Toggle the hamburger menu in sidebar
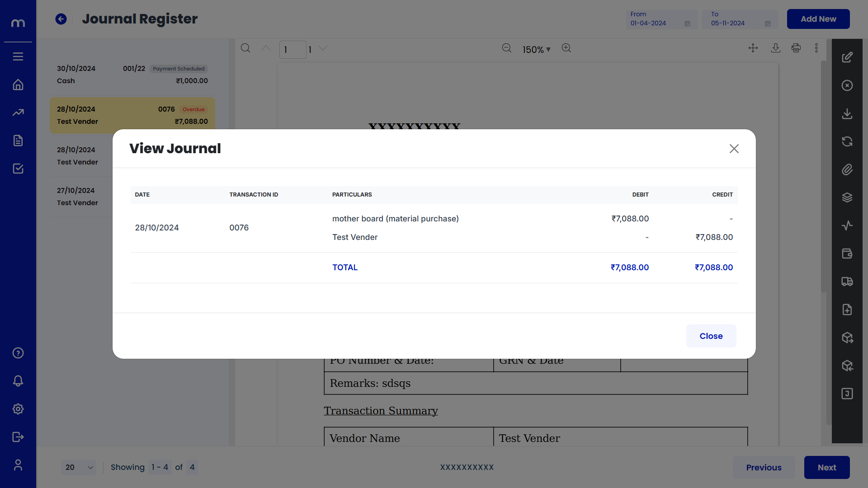Viewport: 868px width, 488px height. pos(18,56)
